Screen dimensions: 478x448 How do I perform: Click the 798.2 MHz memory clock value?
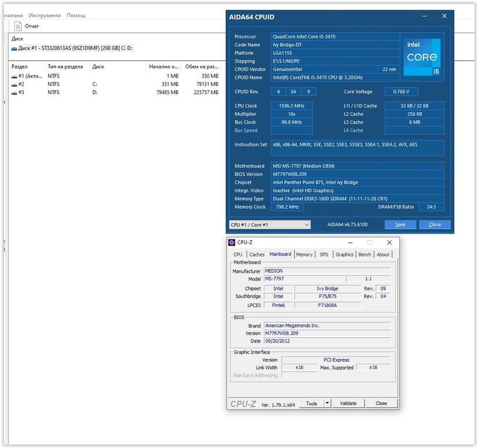[287, 207]
